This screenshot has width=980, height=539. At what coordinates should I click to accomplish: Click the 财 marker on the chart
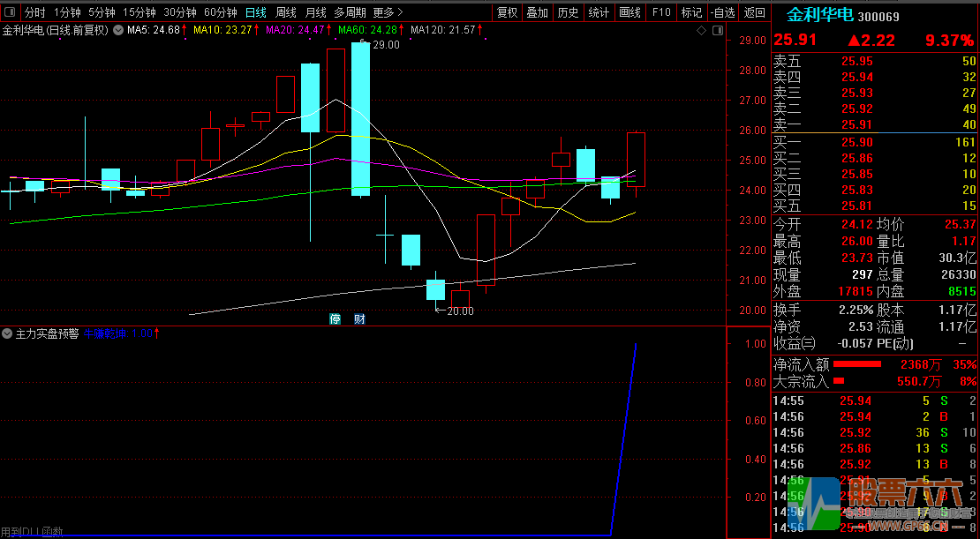point(359,318)
